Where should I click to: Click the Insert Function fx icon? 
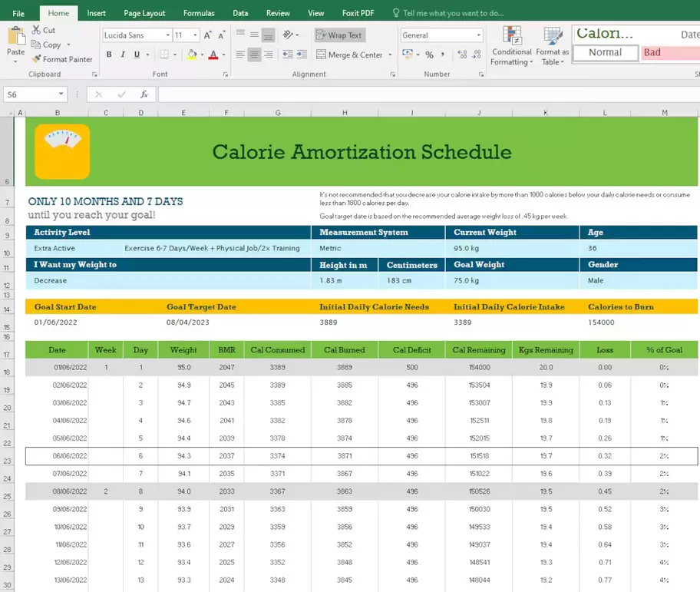coord(144,94)
